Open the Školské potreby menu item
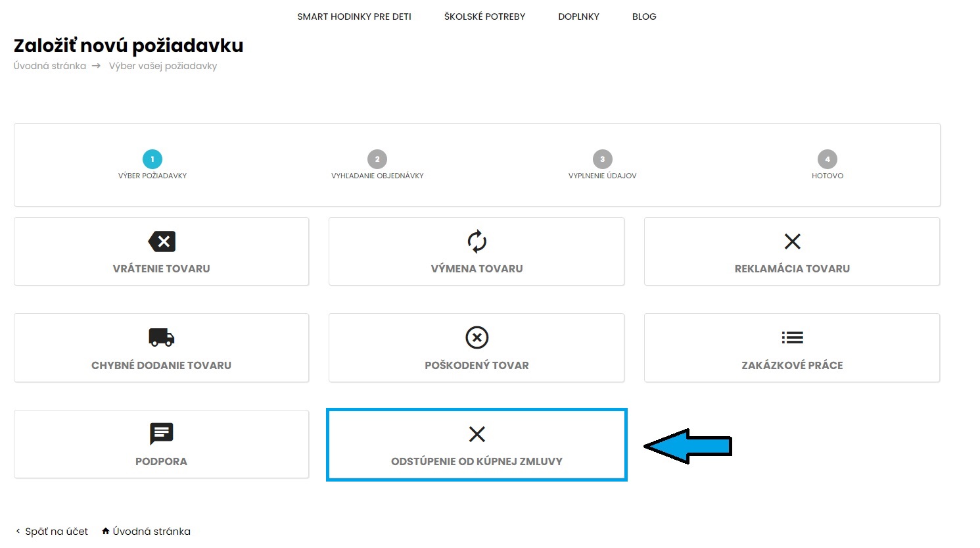 (x=484, y=16)
